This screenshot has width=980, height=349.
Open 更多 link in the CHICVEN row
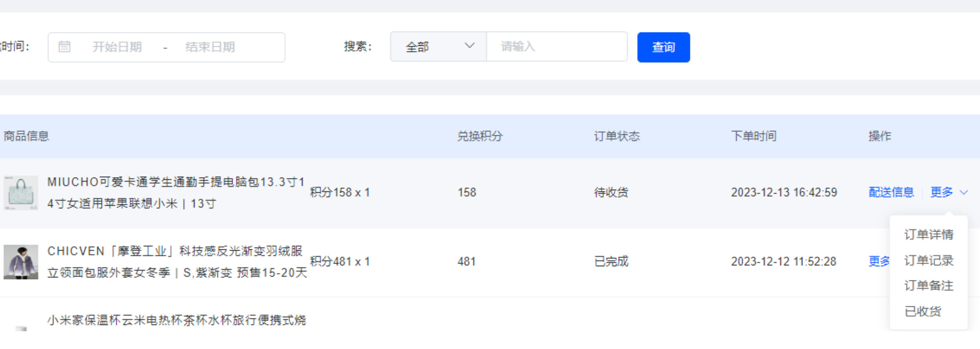tap(879, 261)
